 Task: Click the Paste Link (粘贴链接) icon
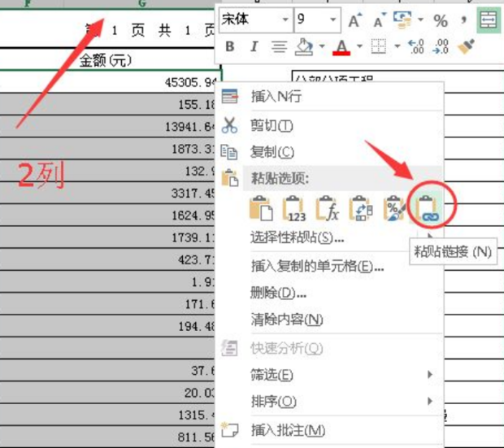click(x=428, y=209)
